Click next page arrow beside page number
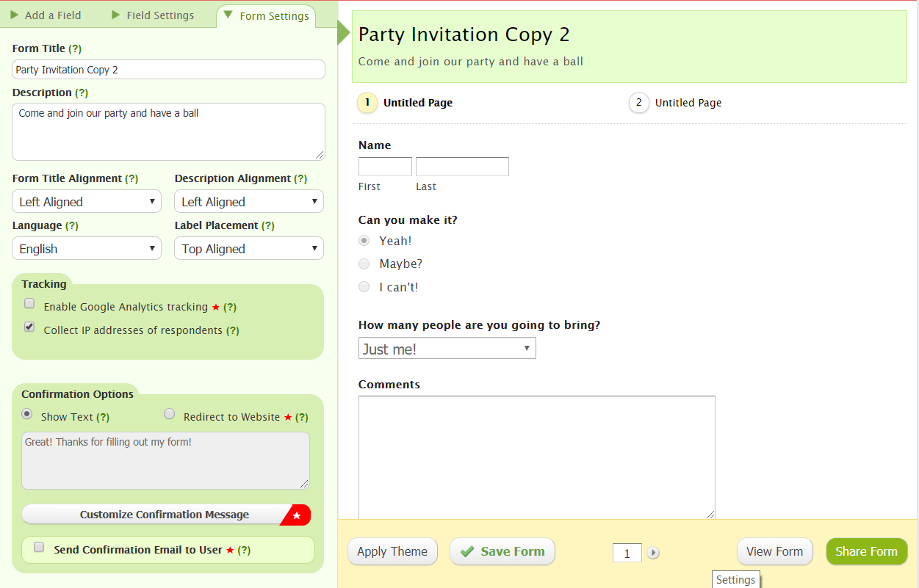Screen dimensions: 919x588 [653, 553]
